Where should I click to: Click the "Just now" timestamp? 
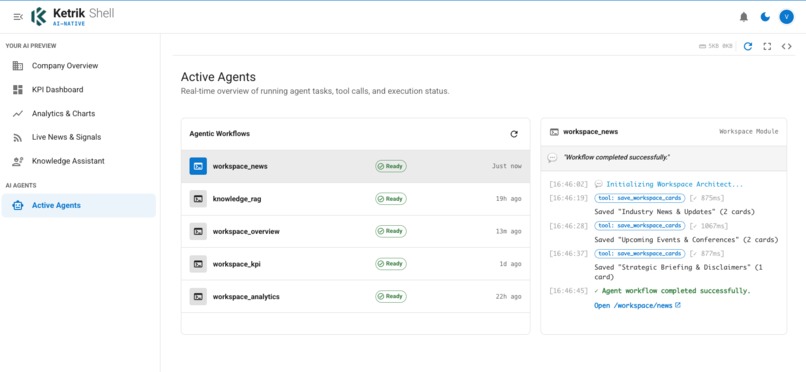click(x=506, y=166)
